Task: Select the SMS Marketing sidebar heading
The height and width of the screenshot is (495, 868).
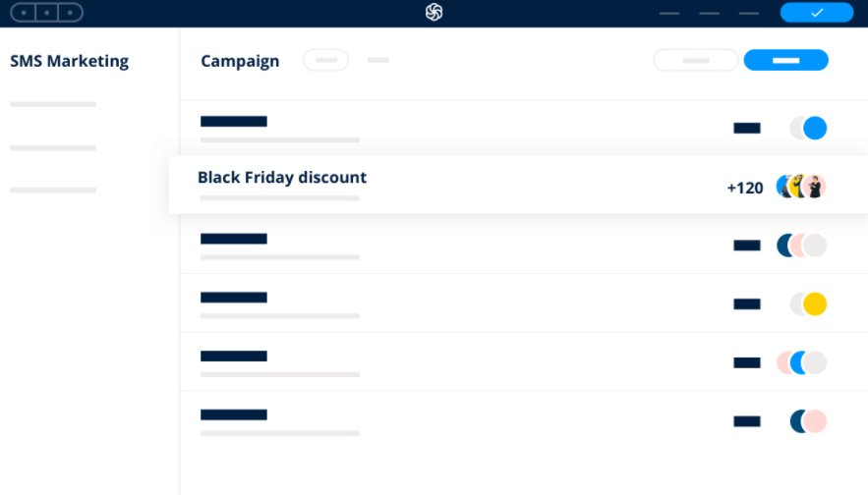Action: coord(69,61)
